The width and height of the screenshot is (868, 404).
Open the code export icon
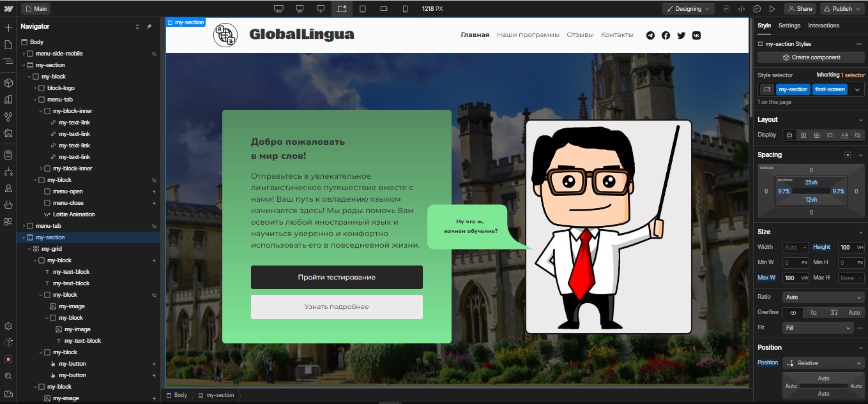[x=742, y=9]
